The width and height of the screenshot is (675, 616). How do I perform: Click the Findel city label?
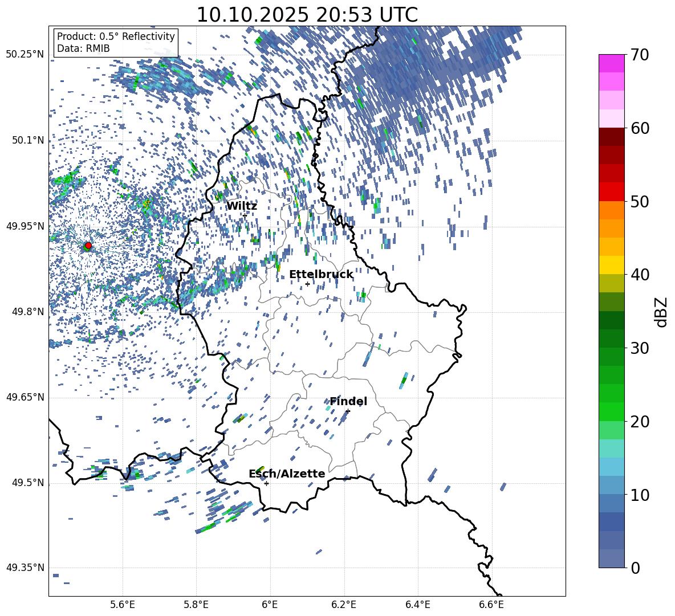(348, 401)
